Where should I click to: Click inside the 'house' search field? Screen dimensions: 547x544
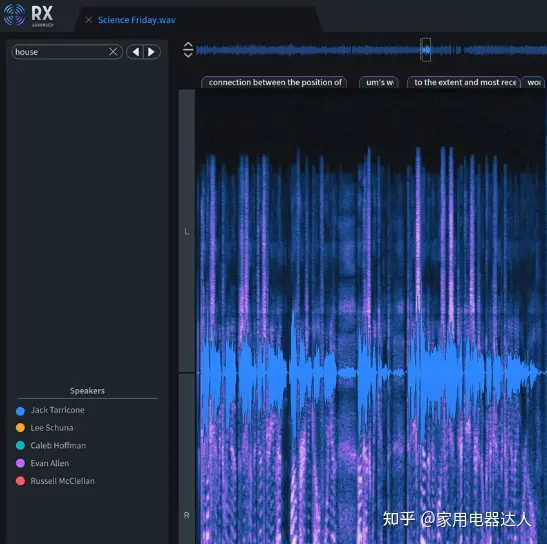[x=61, y=52]
